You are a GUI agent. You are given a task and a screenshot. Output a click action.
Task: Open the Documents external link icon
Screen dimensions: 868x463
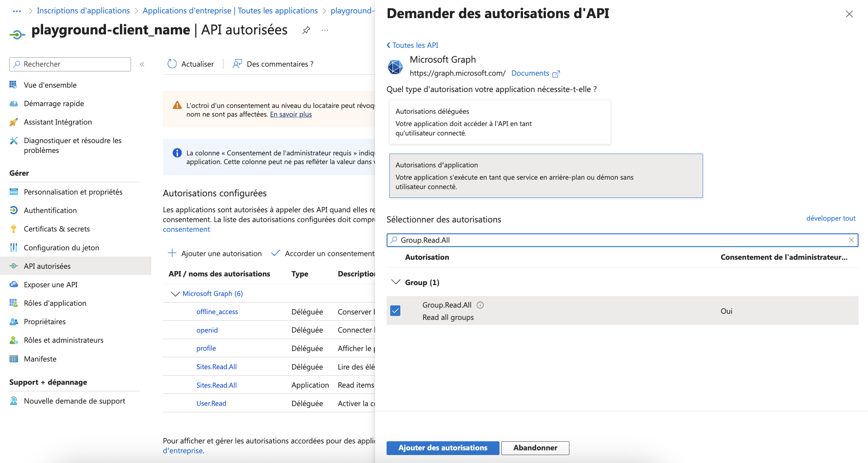(556, 74)
